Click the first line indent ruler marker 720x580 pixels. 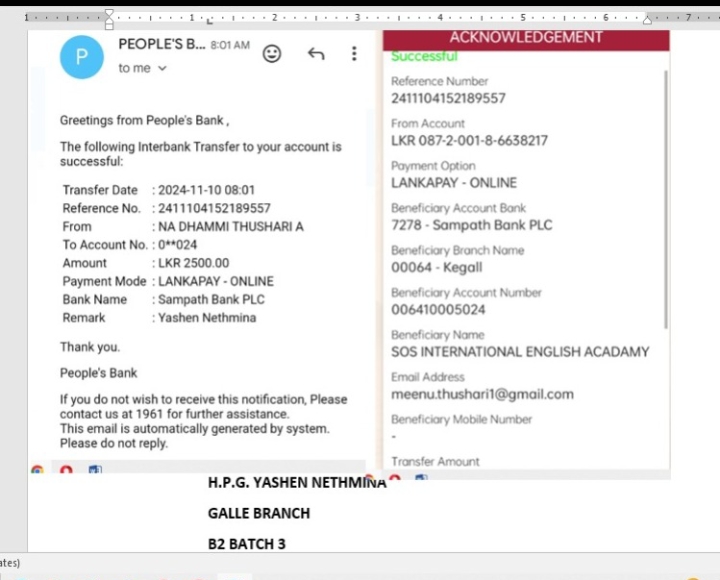click(x=109, y=13)
